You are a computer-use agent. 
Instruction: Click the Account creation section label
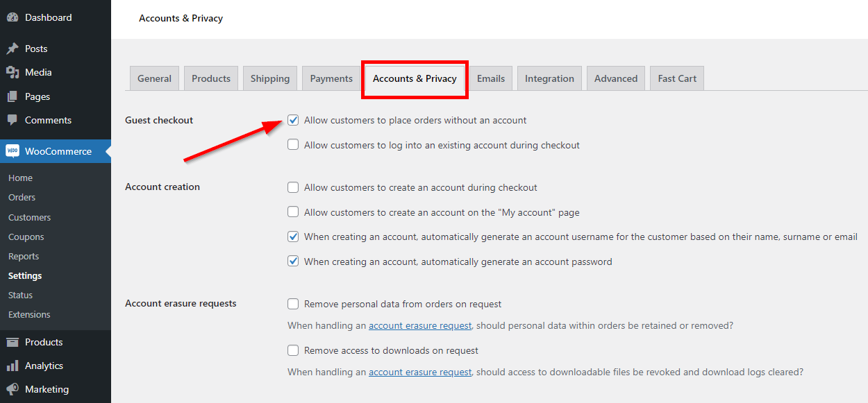pyautogui.click(x=162, y=187)
